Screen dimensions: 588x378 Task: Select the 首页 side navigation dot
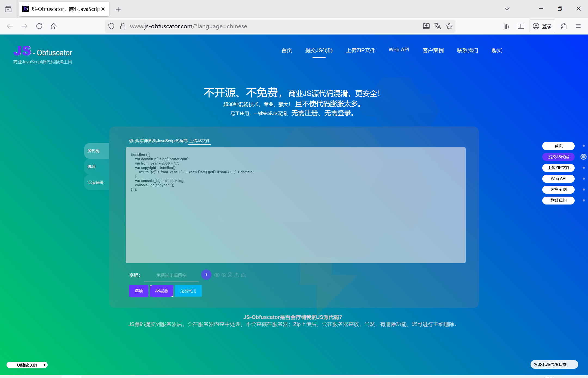(x=583, y=146)
